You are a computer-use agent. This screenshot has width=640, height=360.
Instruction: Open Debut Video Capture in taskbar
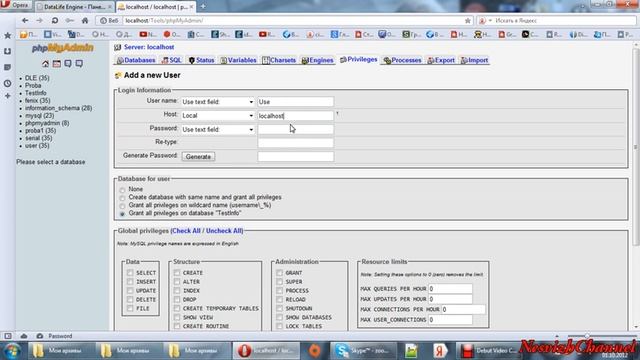pyautogui.click(x=488, y=351)
